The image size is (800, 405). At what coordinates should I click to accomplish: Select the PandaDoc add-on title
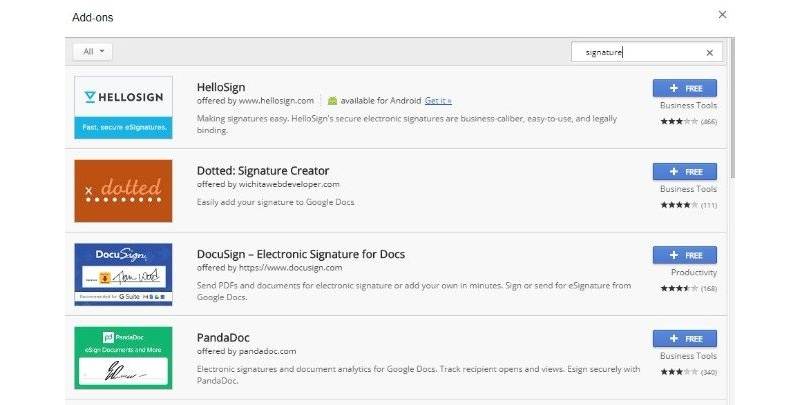click(x=225, y=338)
